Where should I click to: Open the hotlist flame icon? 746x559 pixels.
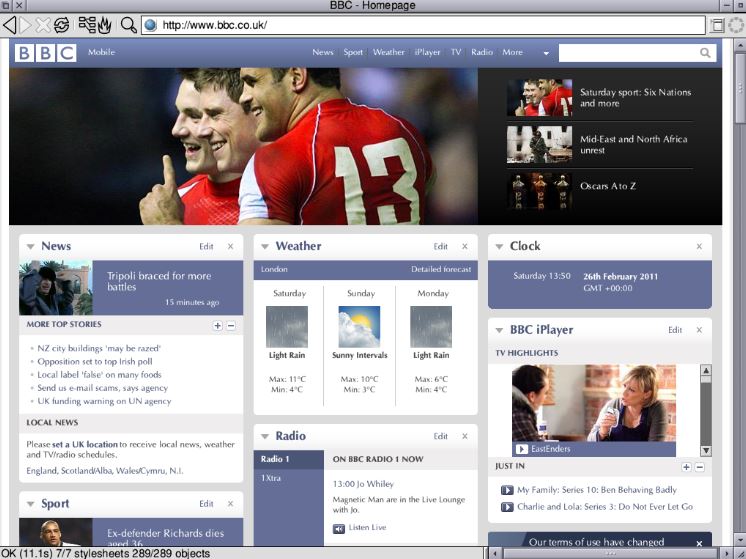pos(105,25)
